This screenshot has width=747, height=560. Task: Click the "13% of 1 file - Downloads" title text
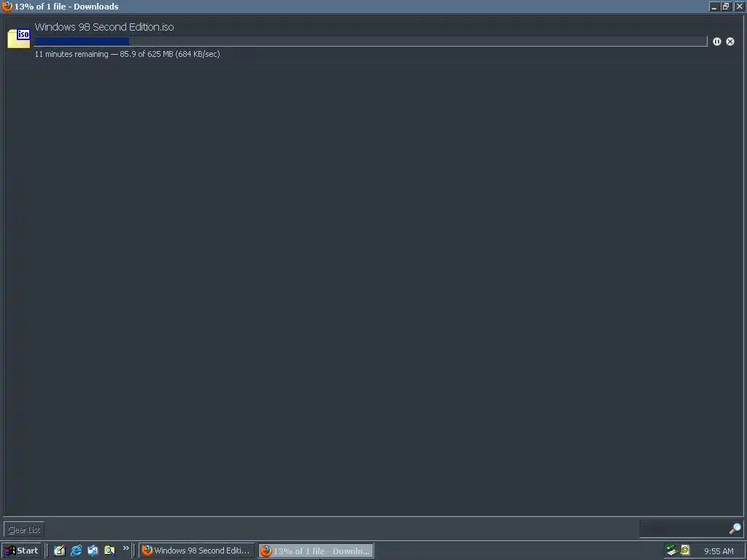tap(66, 7)
